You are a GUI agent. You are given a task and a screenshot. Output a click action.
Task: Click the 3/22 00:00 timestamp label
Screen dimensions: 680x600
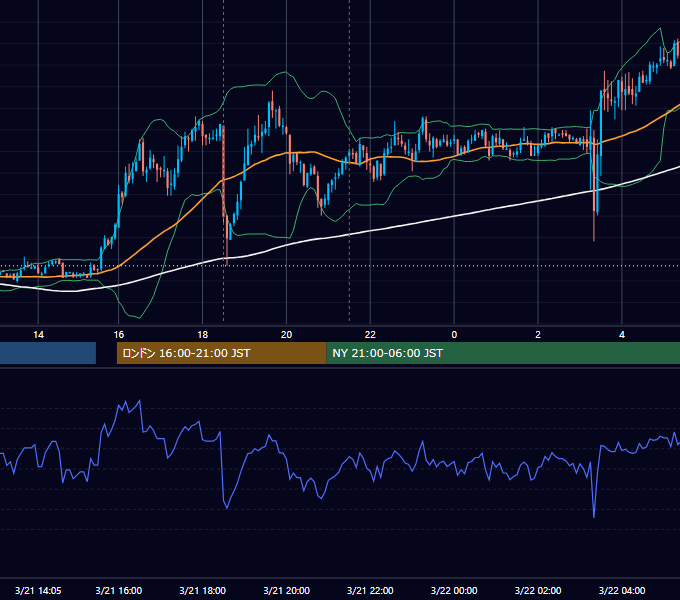click(454, 590)
